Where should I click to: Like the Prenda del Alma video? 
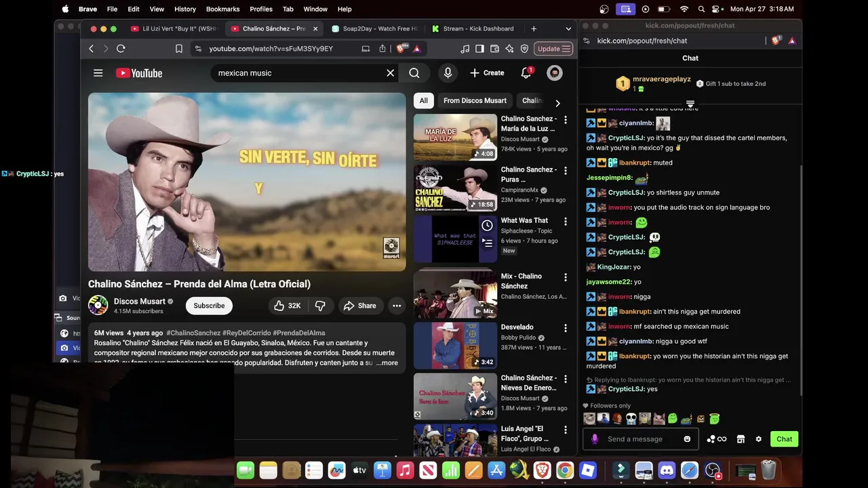tap(287, 306)
